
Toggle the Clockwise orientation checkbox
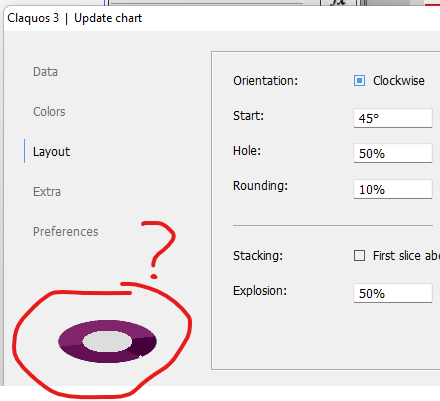click(359, 81)
